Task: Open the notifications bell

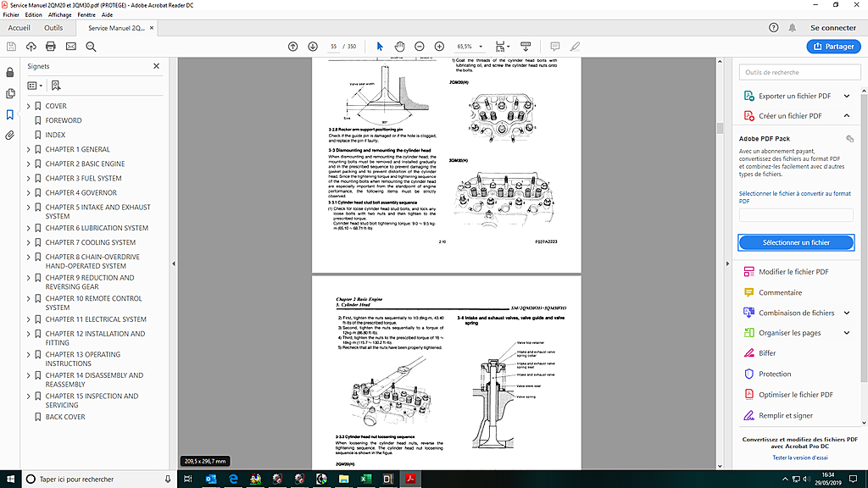Action: 793,28
